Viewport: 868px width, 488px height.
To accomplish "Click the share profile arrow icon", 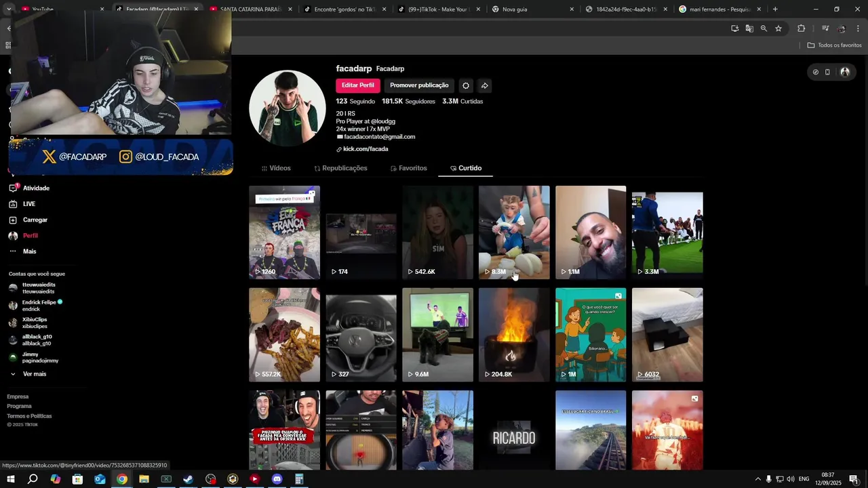I will [x=484, y=85].
